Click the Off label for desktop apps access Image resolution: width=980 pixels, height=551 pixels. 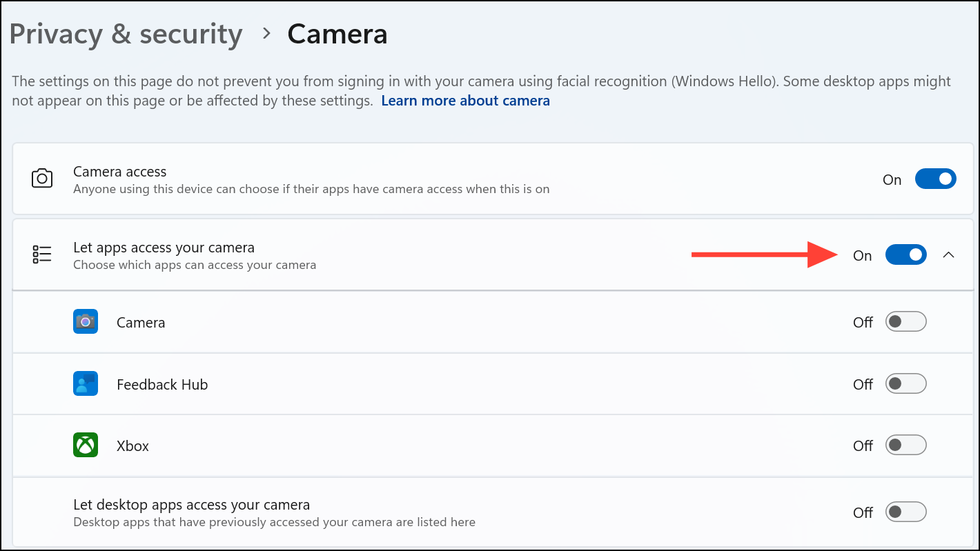point(863,512)
